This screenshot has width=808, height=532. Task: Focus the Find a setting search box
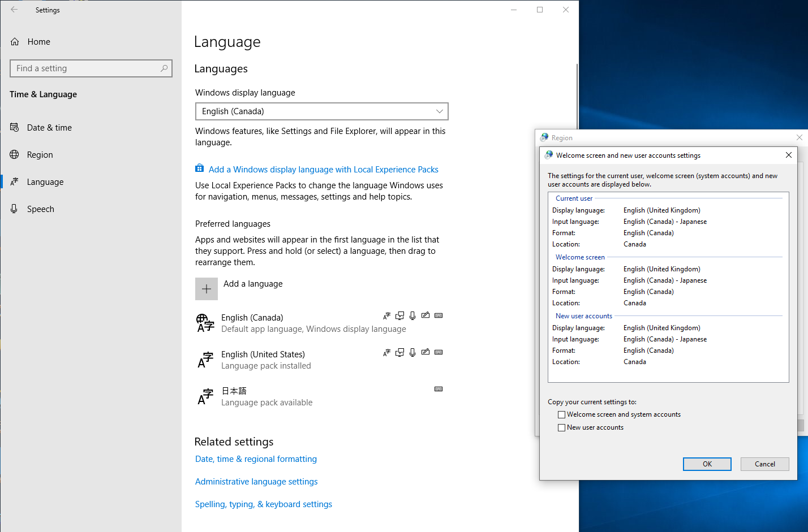(x=91, y=68)
